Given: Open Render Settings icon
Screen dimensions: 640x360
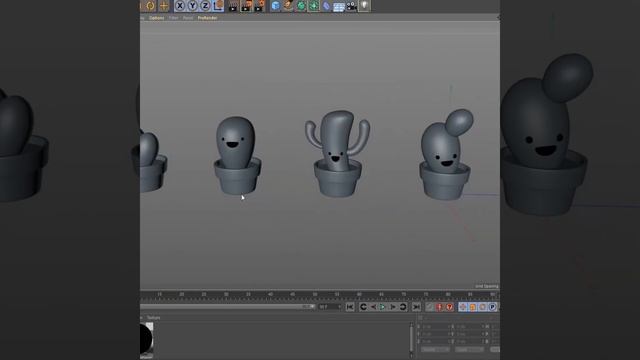Looking at the screenshot, I should 259,6.
